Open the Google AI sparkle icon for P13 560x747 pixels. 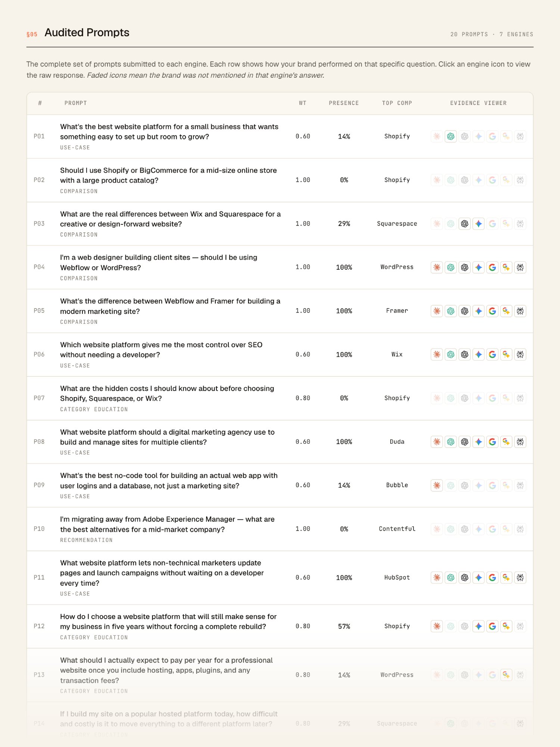click(x=506, y=675)
